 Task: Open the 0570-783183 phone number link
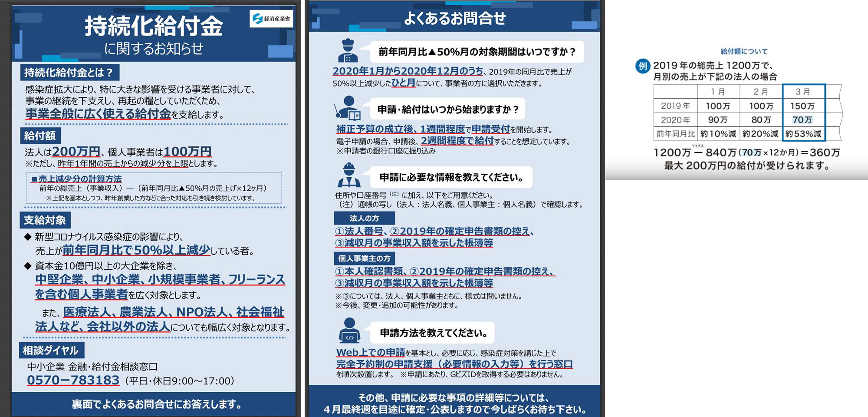pos(73,380)
